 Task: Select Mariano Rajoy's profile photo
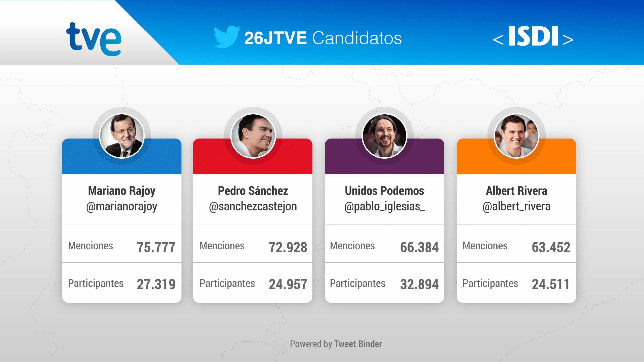pyautogui.click(x=122, y=136)
